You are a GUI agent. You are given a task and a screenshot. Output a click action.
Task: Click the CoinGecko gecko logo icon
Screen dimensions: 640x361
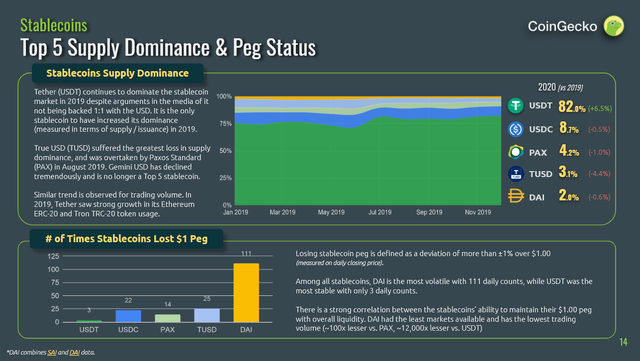click(x=614, y=26)
